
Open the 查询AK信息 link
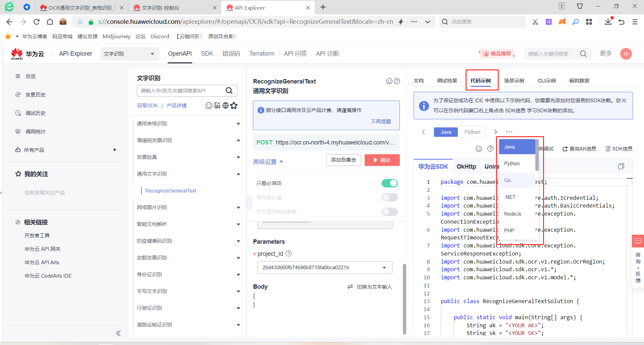579,149
